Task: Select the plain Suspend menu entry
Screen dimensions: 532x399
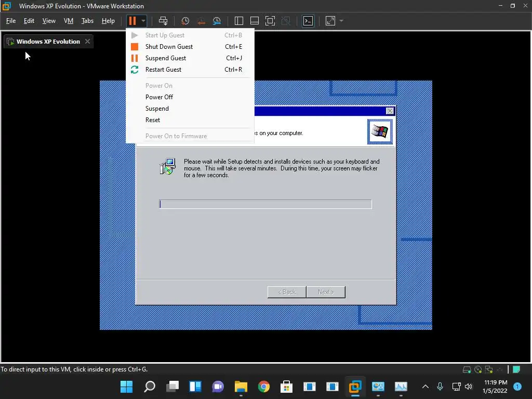Action: pyautogui.click(x=190, y=109)
